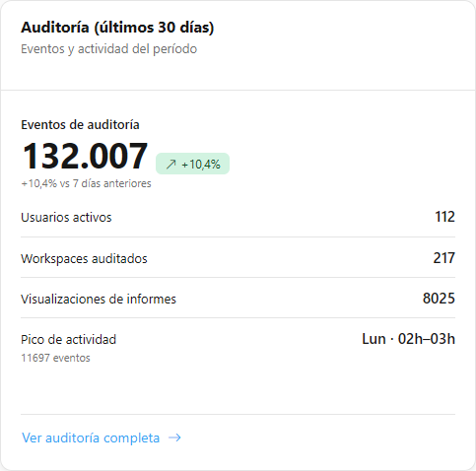Click the arrow icon after 'Ver auditoría completa'
The image size is (476, 471).
[174, 437]
